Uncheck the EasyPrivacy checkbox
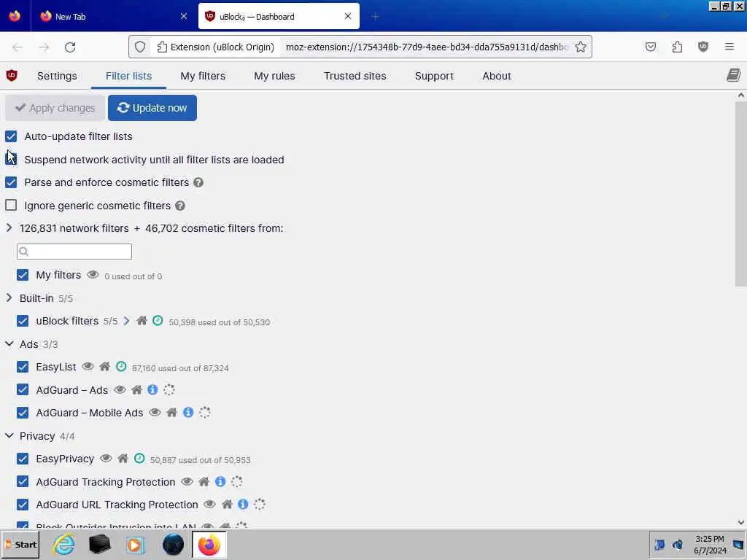Viewport: 747px width, 560px height. [x=23, y=459]
